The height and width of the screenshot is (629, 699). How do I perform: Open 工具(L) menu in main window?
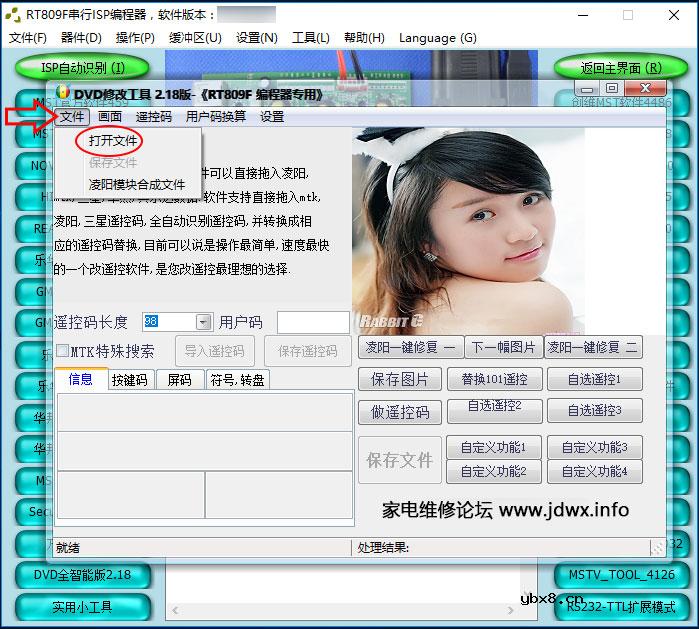click(311, 38)
